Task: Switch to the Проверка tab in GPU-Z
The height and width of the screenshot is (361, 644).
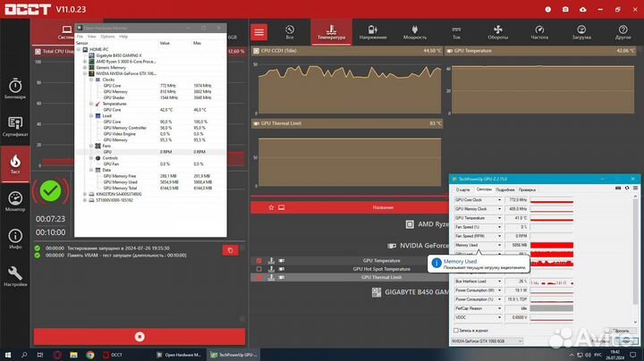Action: click(527, 190)
